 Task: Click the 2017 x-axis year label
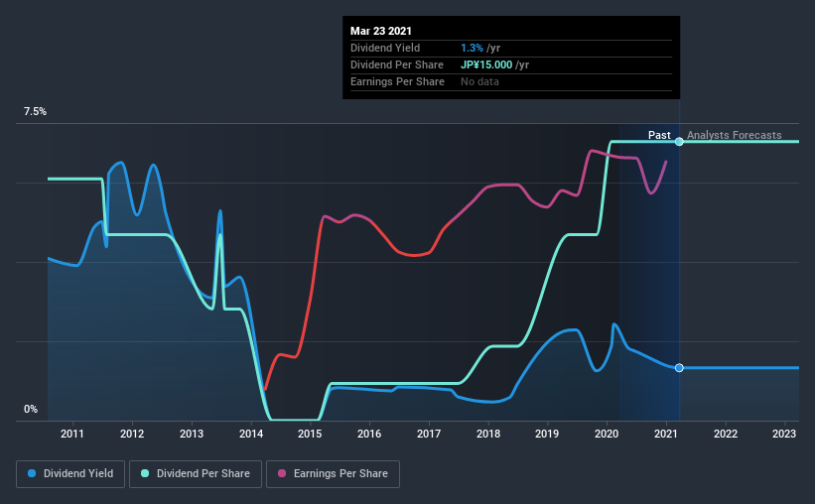click(429, 434)
